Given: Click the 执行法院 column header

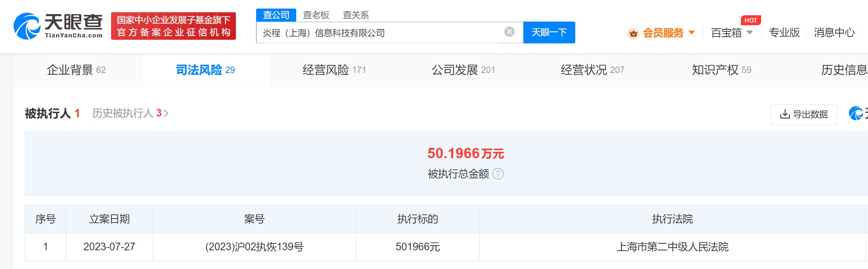Looking at the screenshot, I should point(673,219).
